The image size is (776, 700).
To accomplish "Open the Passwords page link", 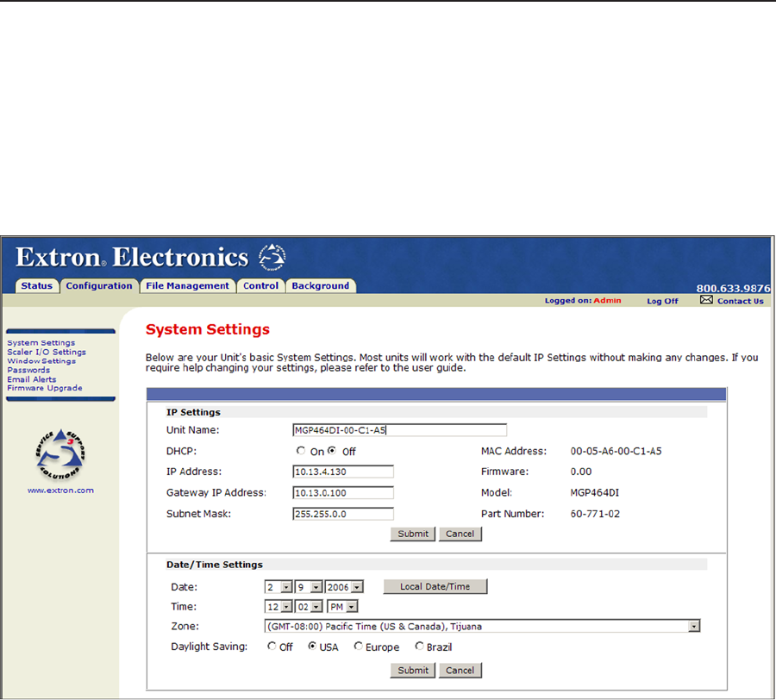I will [x=28, y=370].
